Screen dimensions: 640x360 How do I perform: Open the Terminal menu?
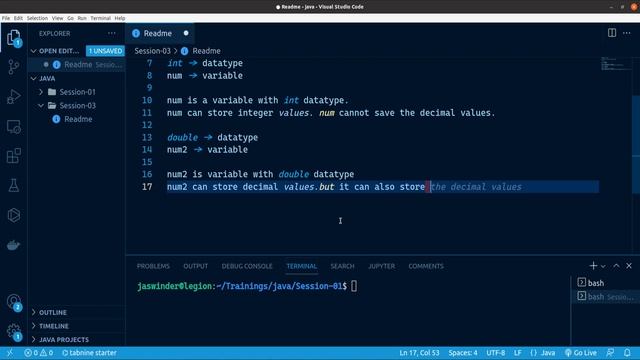(100, 18)
